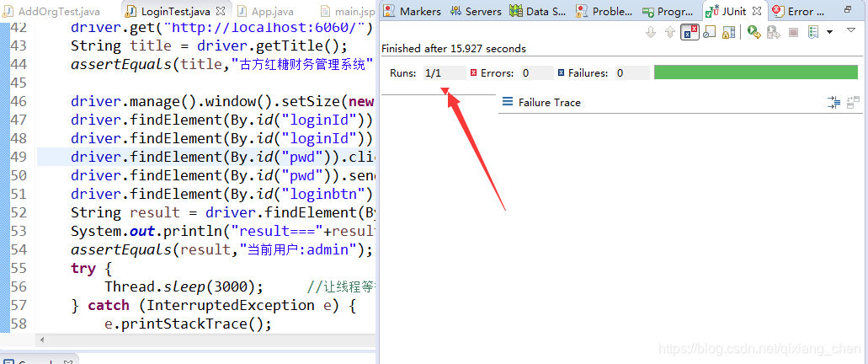Open the Markers view tab
Image resolution: width=868 pixels, height=364 pixels.
[413, 11]
